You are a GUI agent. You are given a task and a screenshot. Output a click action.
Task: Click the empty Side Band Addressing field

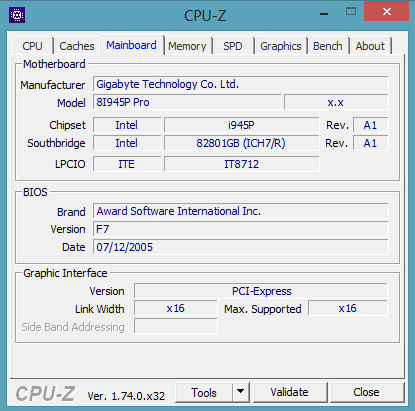[x=176, y=326]
